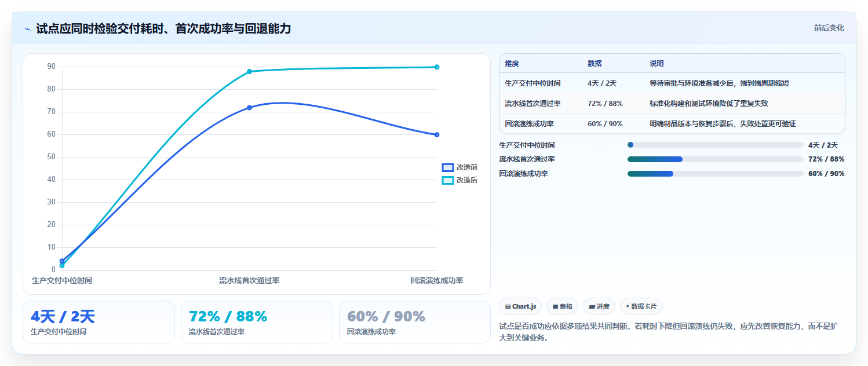
Task: Click progress row label 生产交付中位时间
Action: (527, 145)
